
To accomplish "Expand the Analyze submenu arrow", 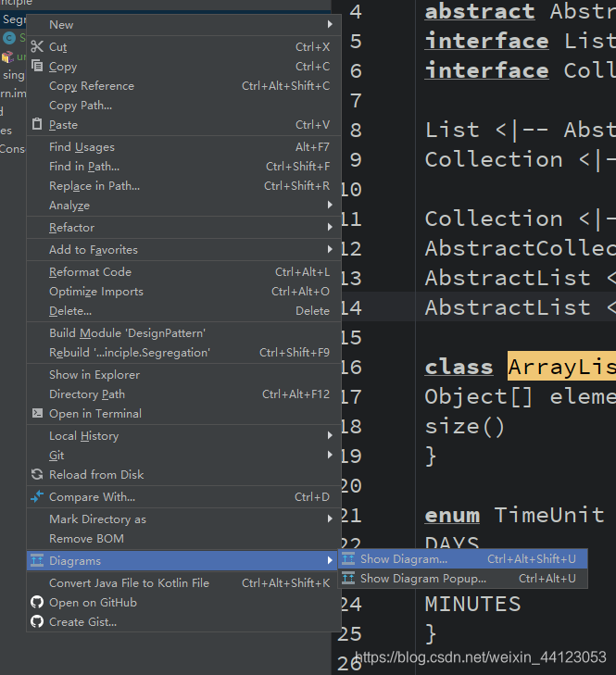I will click(x=330, y=205).
